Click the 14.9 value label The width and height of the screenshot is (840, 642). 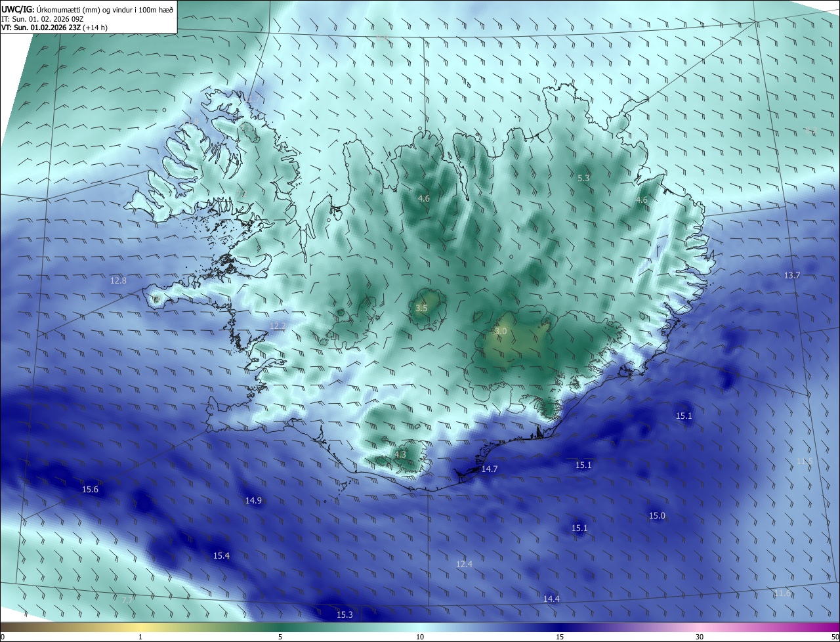click(x=253, y=500)
